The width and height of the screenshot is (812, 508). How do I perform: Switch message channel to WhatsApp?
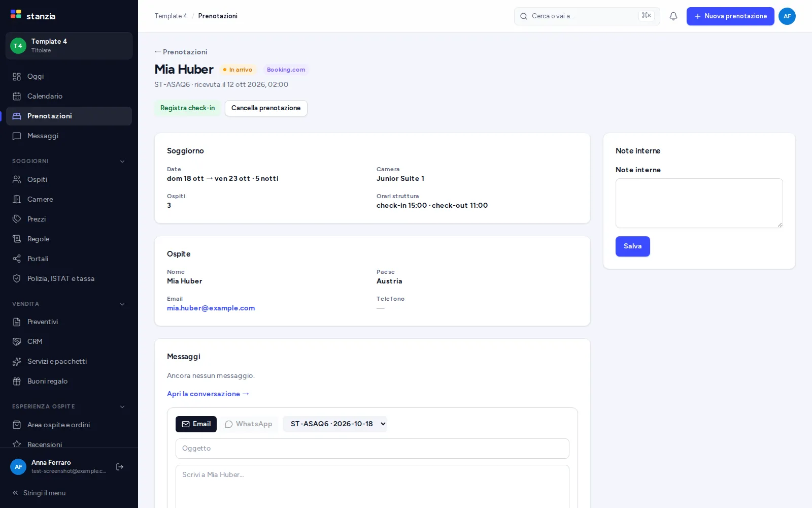249,424
